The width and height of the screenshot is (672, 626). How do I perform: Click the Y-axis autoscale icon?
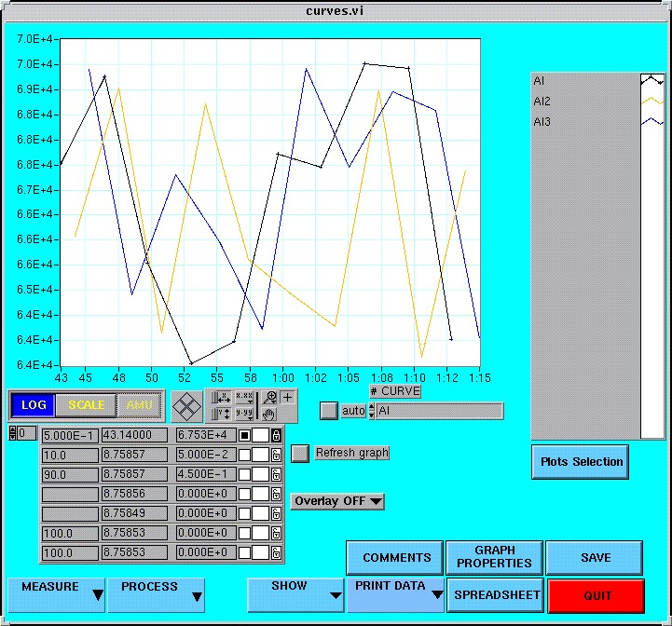(x=221, y=414)
